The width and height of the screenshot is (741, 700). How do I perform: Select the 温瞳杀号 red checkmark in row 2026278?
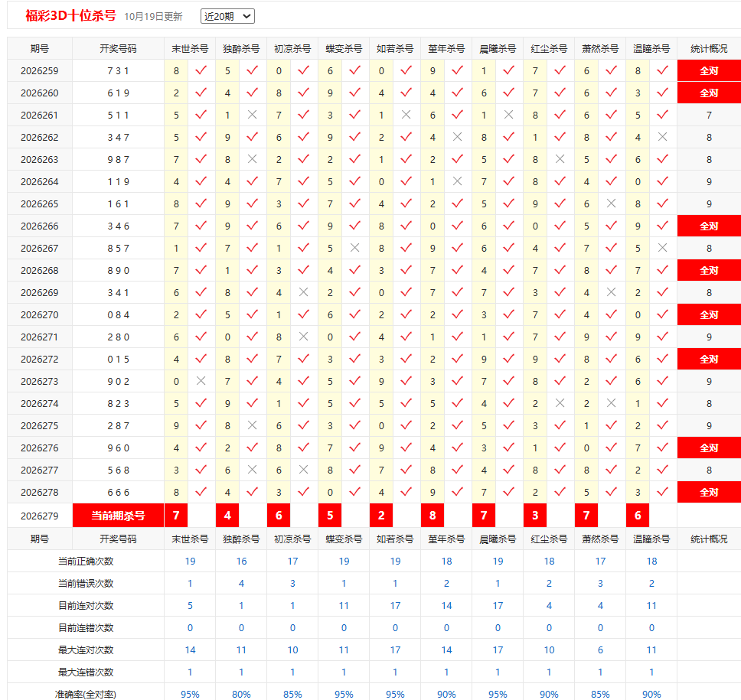point(663,492)
